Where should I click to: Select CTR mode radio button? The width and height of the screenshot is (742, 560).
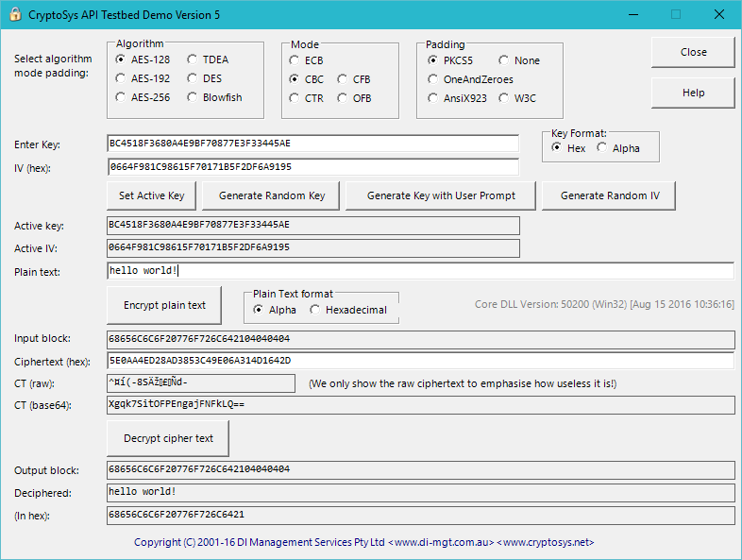[x=295, y=98]
